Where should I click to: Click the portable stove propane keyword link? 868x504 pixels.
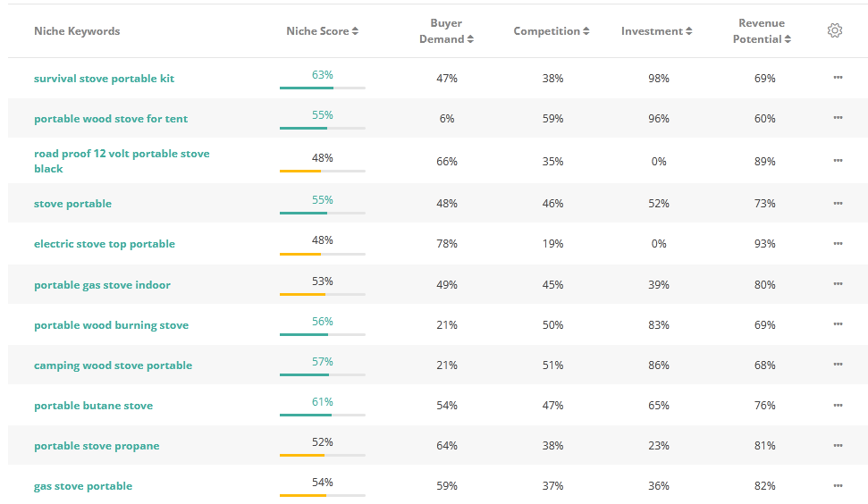pos(97,446)
